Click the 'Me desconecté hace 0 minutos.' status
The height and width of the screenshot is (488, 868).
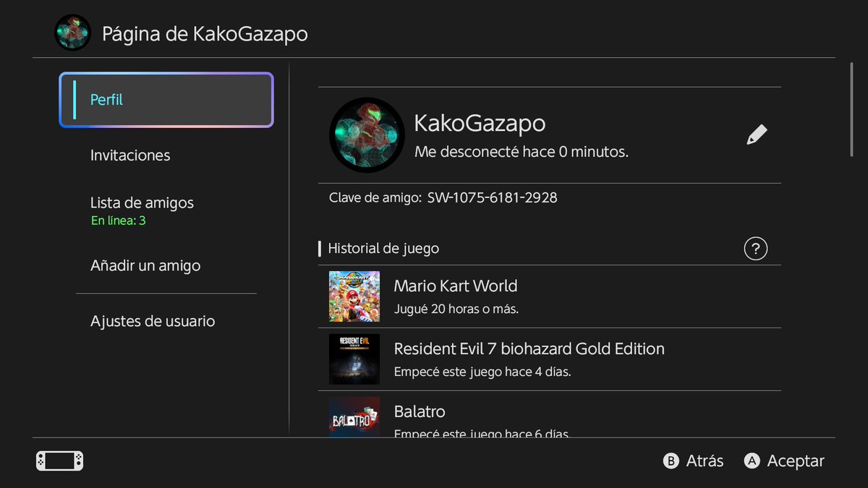point(522,153)
